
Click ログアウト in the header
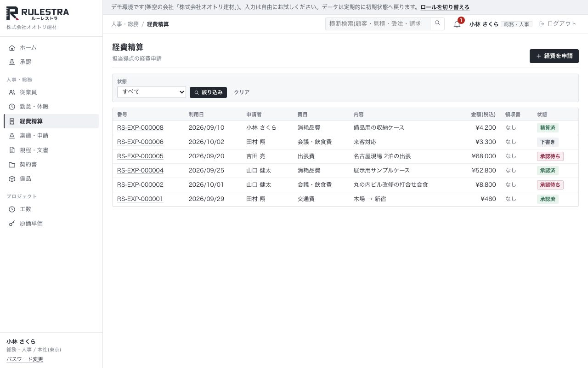[x=558, y=24]
